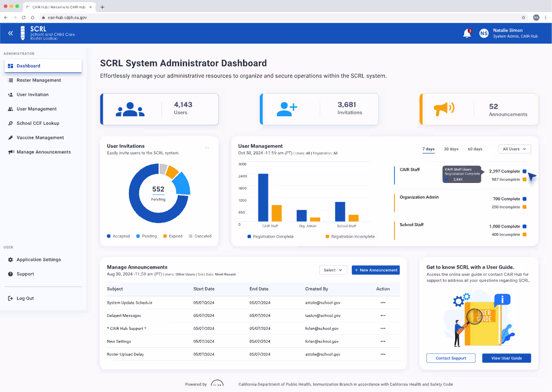Toggle Canceled legend in donut chart
The width and height of the screenshot is (552, 392).
tap(200, 236)
